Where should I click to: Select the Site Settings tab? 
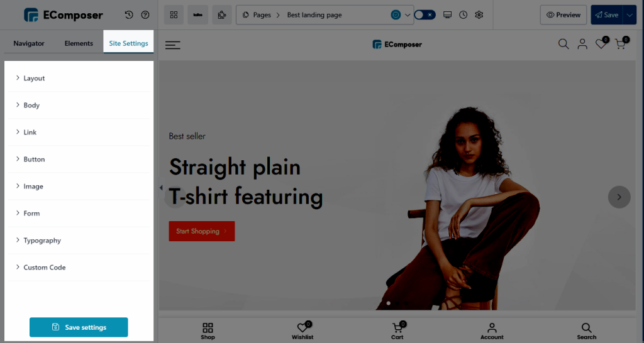128,43
